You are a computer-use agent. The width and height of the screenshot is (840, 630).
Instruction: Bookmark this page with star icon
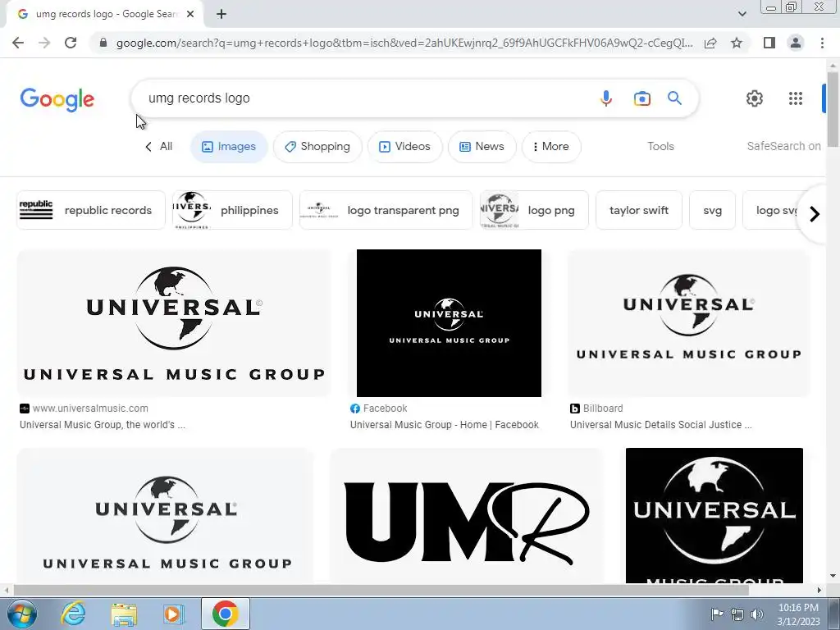[737, 43]
